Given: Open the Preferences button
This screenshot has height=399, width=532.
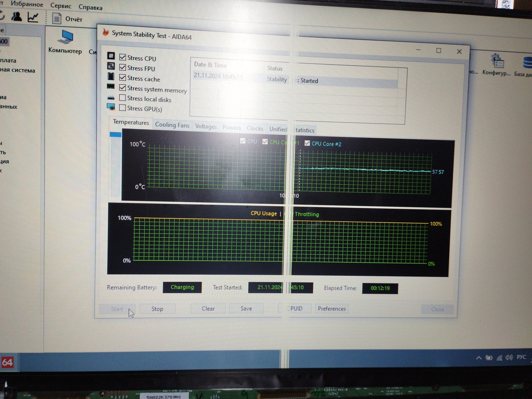Looking at the screenshot, I should pos(332,309).
